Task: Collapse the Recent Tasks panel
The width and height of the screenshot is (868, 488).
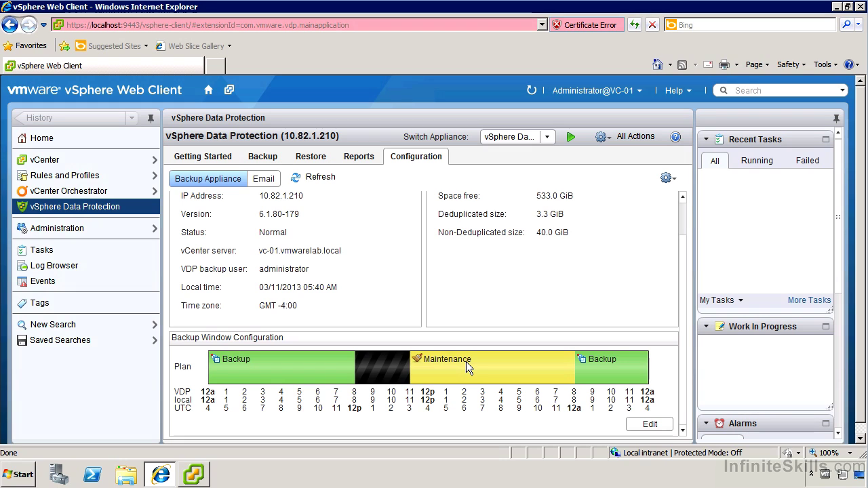Action: [x=706, y=140]
